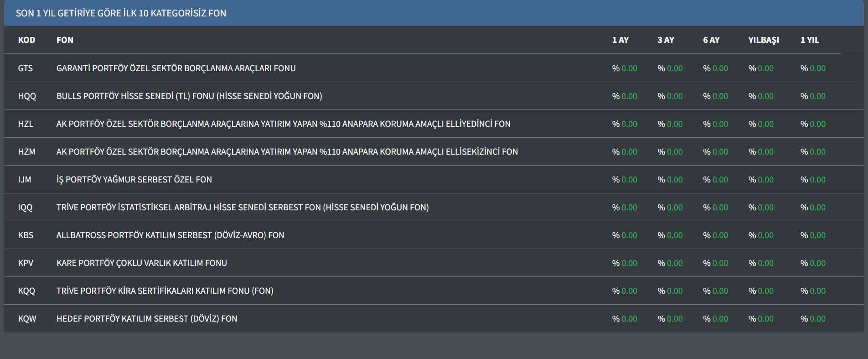This screenshot has height=359, width=868.
Task: Open Trive Portföy İstatistiksel Arbitraj fund
Action: tap(243, 208)
